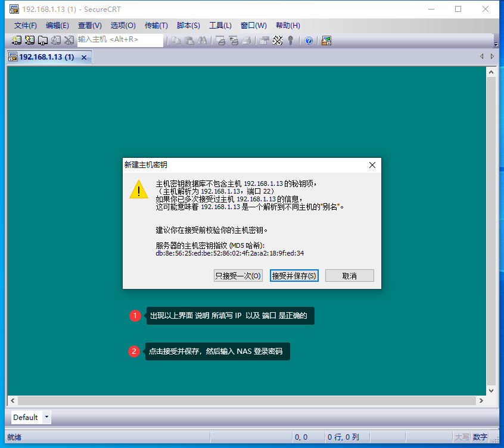Click the 0, 0 cursor position status
Image resolution: width=504 pixels, height=448 pixels.
coord(301,437)
